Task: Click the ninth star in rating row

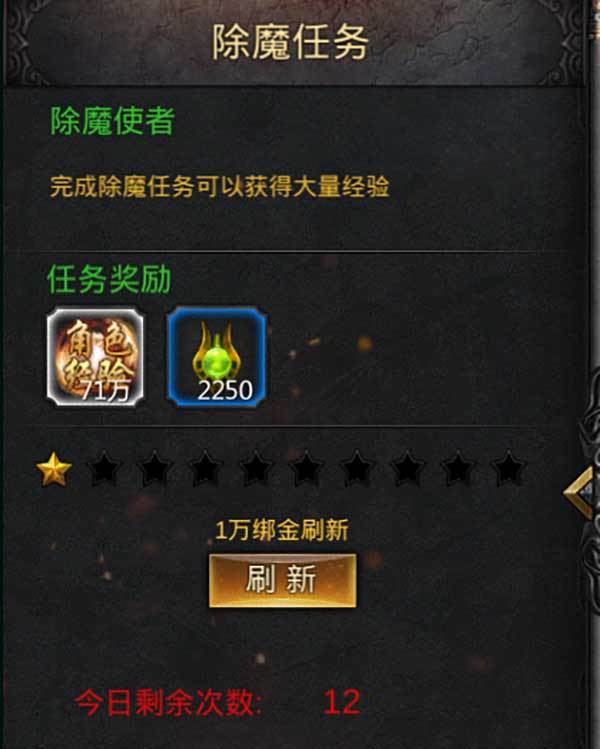Action: pyautogui.click(x=457, y=470)
